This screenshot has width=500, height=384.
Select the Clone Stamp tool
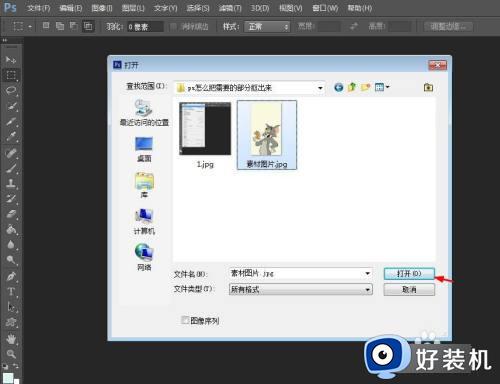(x=11, y=183)
